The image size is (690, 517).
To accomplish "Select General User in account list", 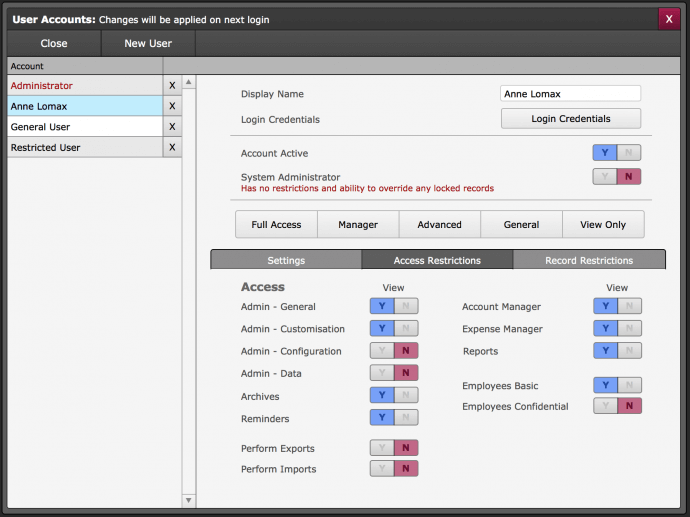I will (x=84, y=127).
